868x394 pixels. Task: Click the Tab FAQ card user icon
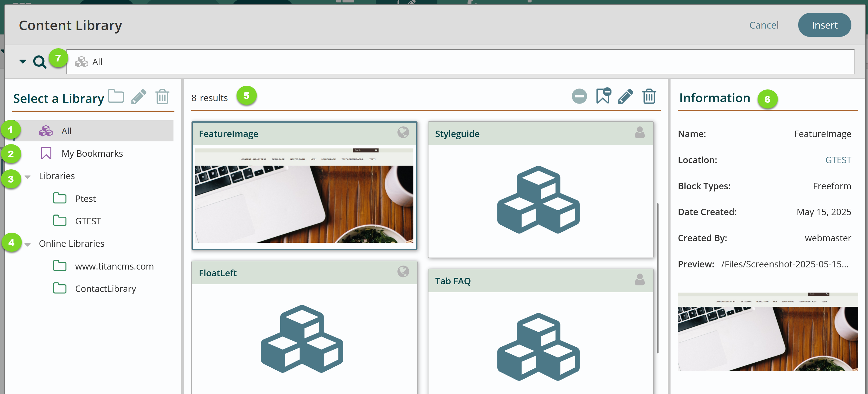[639, 279]
